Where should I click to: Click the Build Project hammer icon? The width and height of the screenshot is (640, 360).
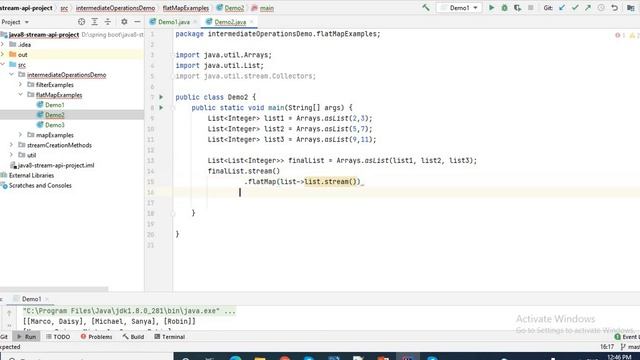[x=426, y=8]
